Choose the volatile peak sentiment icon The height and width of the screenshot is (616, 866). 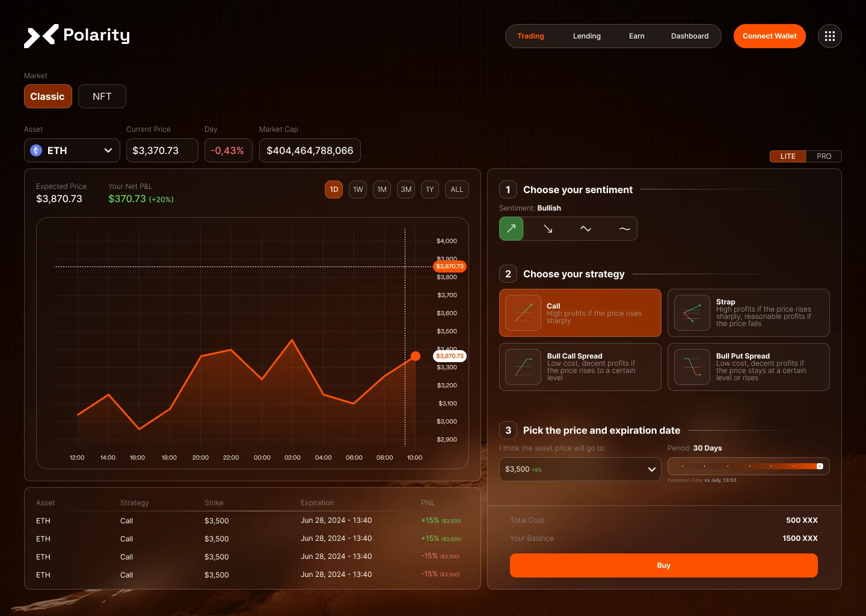[x=586, y=229]
